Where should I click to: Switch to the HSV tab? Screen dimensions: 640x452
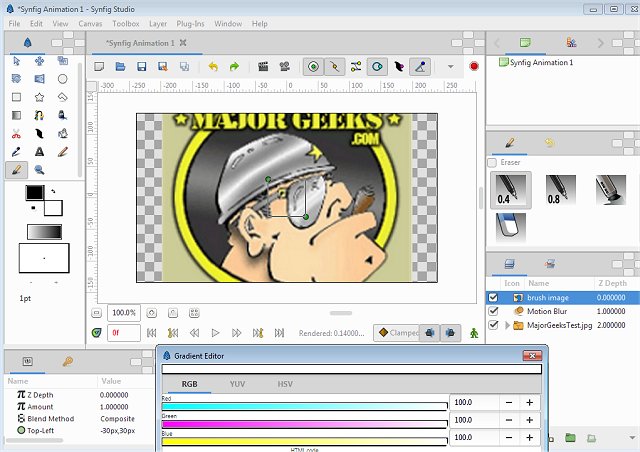coord(286,384)
